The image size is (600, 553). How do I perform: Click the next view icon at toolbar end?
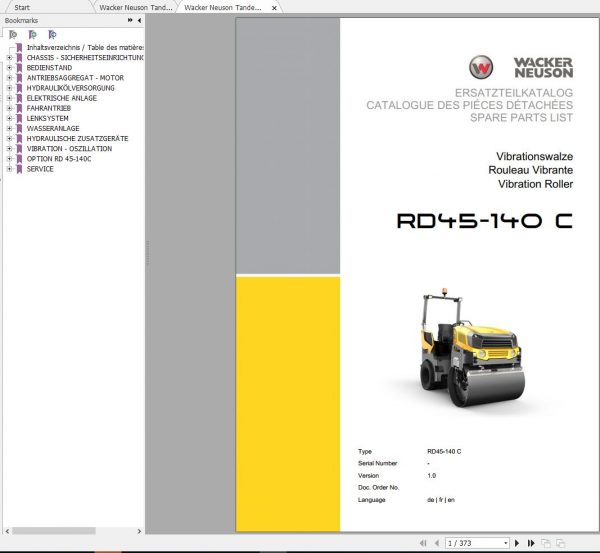click(561, 543)
